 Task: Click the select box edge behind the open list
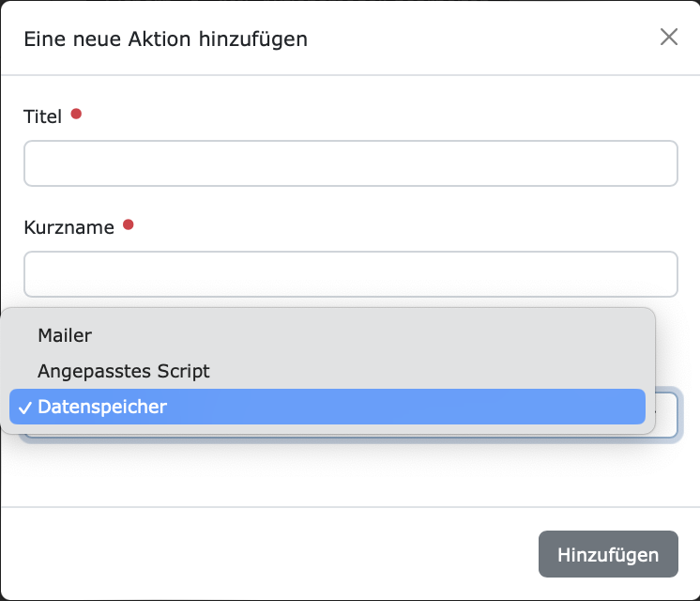pyautogui.click(x=667, y=415)
